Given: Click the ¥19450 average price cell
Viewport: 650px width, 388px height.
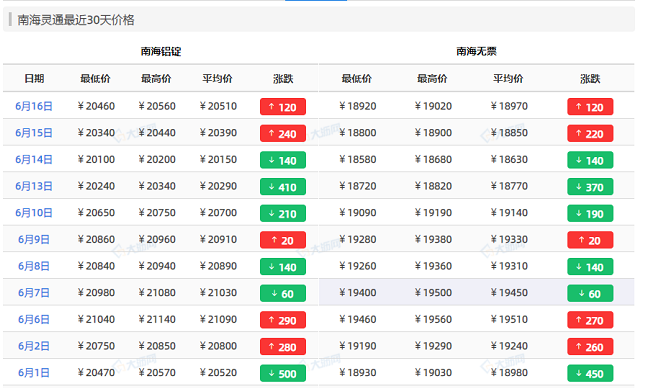Looking at the screenshot, I should (509, 293).
